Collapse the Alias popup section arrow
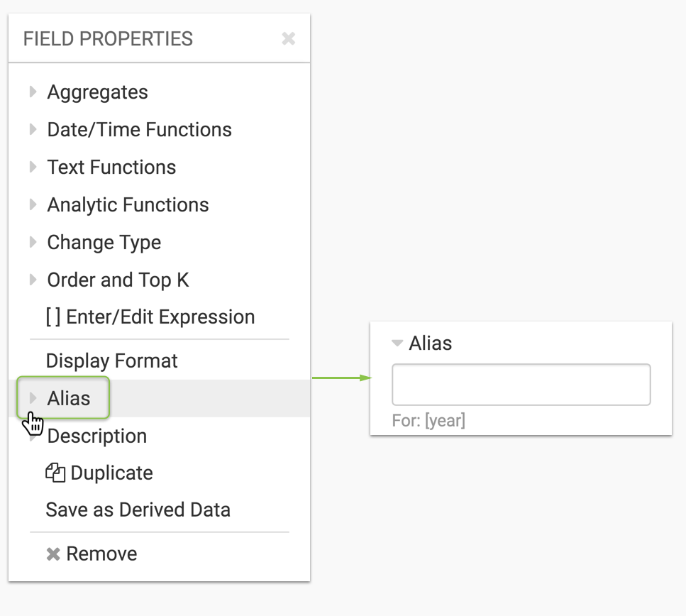The image size is (686, 616). pos(397,343)
